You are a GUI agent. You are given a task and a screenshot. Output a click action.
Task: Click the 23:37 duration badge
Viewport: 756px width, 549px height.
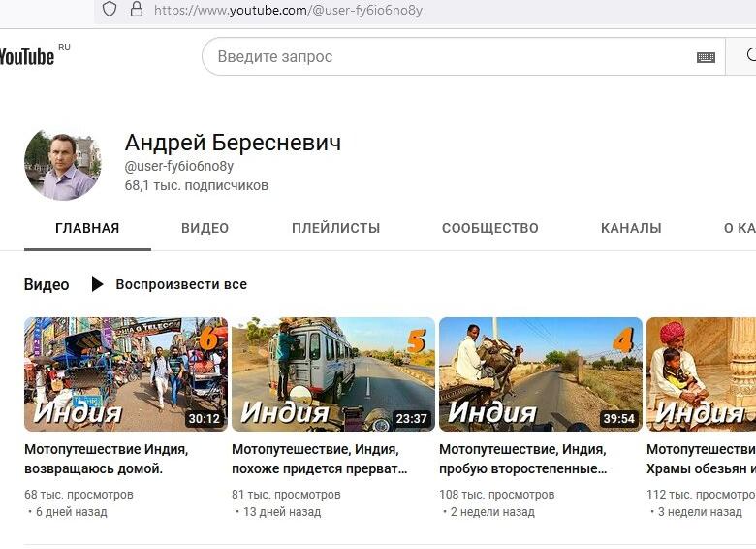411,419
